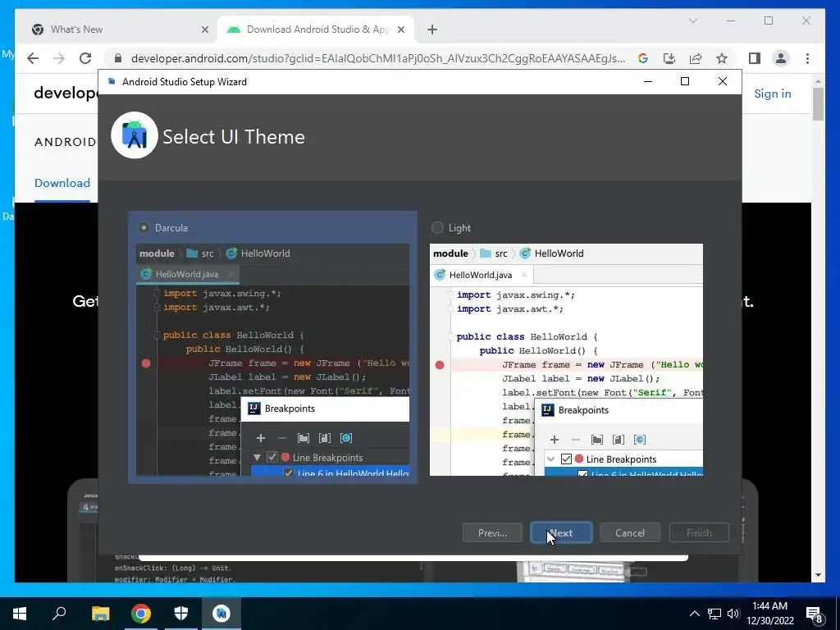Viewport: 840px width, 630px height.
Task: Open the tab search dropdown in Chrome
Action: (x=692, y=21)
